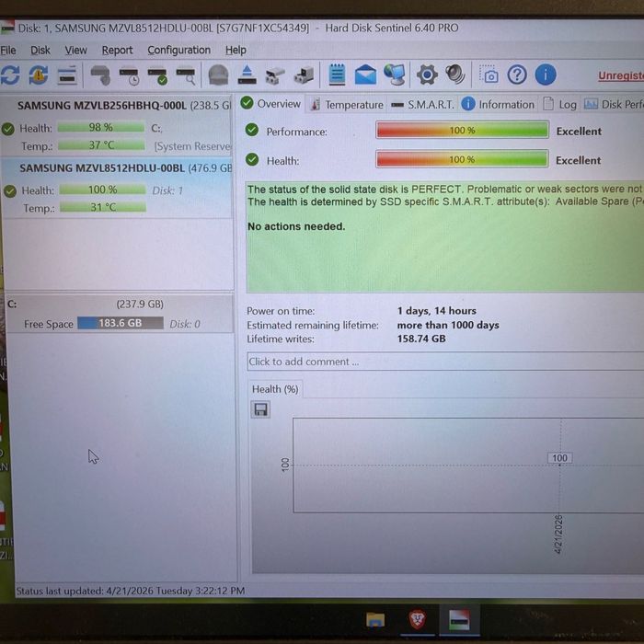Image resolution: width=644 pixels, height=644 pixels.
Task: Click the disk list drive toolbar icon
Action: 67,75
